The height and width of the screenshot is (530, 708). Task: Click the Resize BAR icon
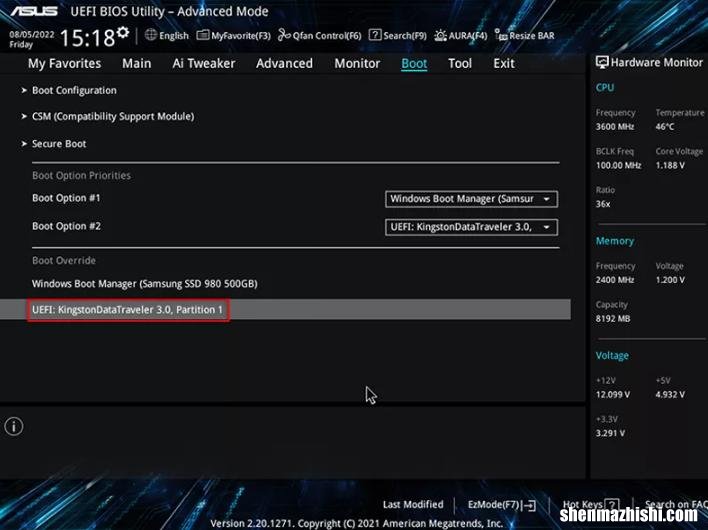[x=501, y=35]
